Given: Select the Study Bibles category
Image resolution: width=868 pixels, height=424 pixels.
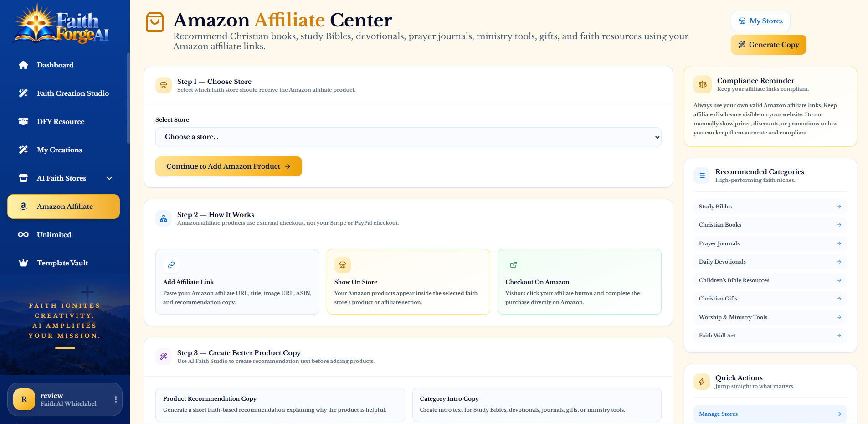Looking at the screenshot, I should tap(770, 207).
